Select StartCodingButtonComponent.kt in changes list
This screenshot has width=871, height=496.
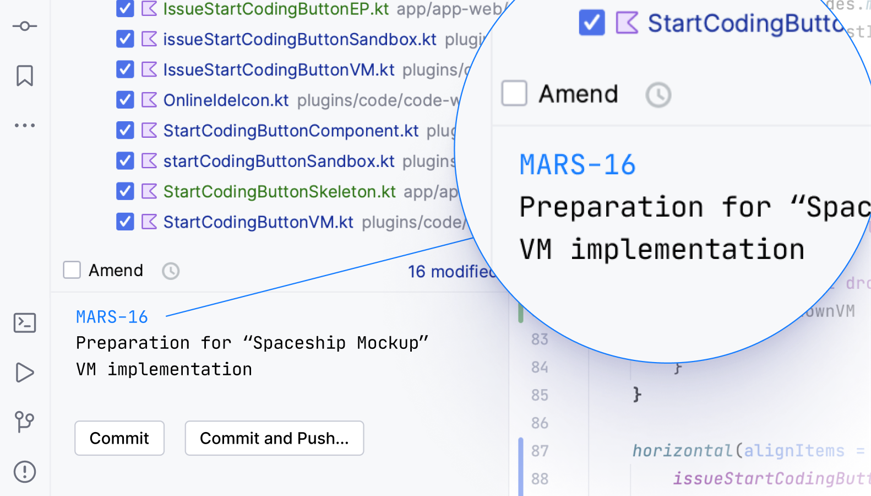pos(290,131)
